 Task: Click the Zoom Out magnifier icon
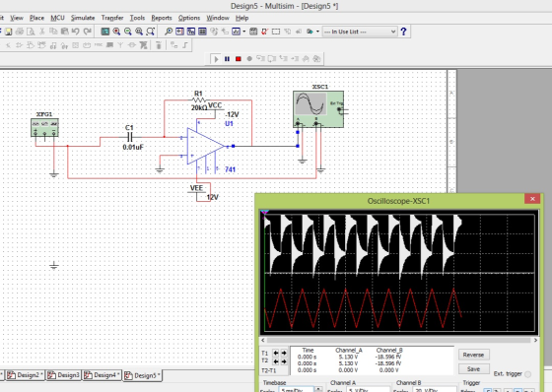click(x=128, y=32)
